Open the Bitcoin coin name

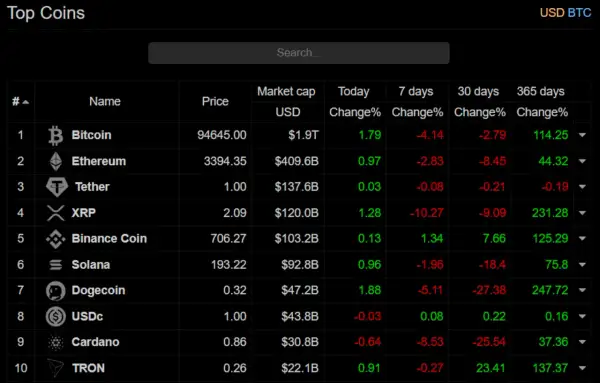click(91, 135)
